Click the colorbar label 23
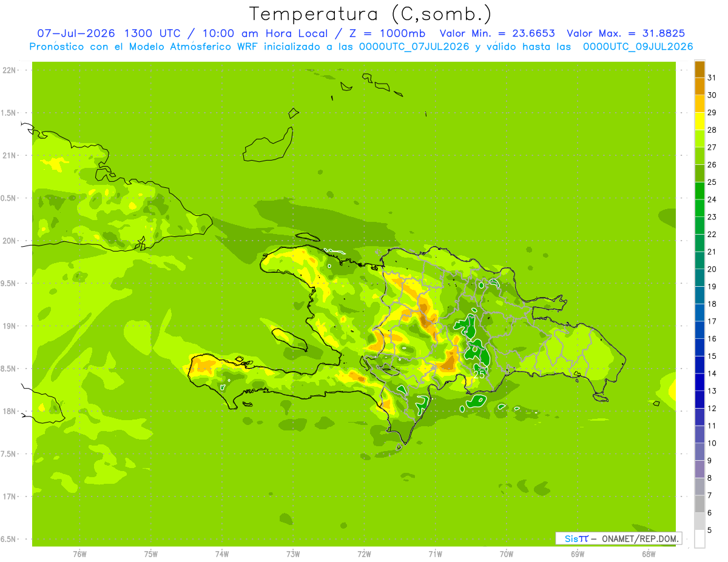This screenshot has width=728, height=562. (x=712, y=217)
